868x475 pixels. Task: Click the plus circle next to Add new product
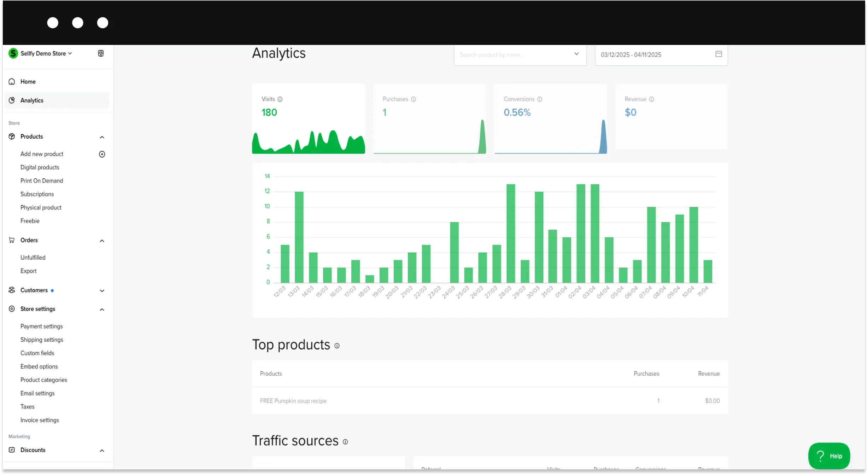point(102,154)
